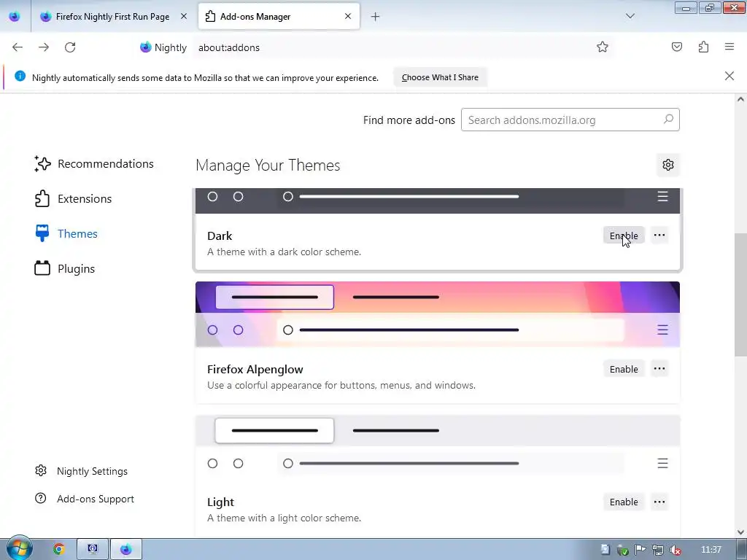Open the tools for all add-ons gear
This screenshot has width=747, height=560.
(x=668, y=165)
